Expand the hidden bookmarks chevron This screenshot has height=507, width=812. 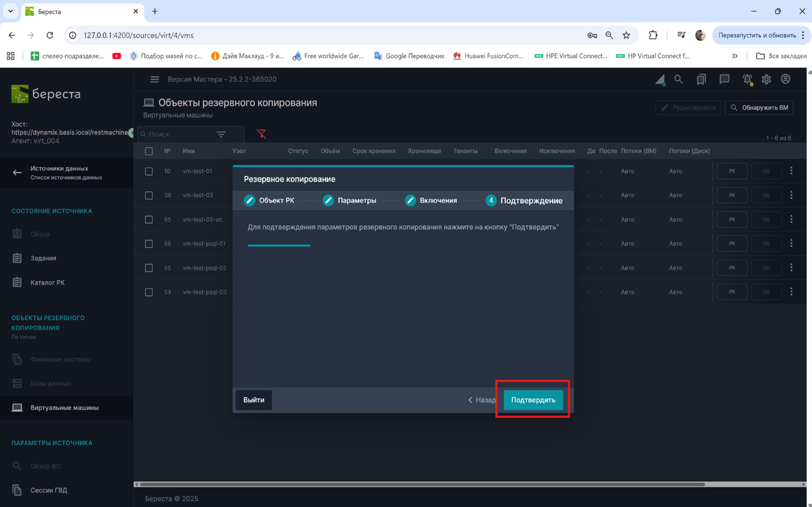pyautogui.click(x=734, y=56)
